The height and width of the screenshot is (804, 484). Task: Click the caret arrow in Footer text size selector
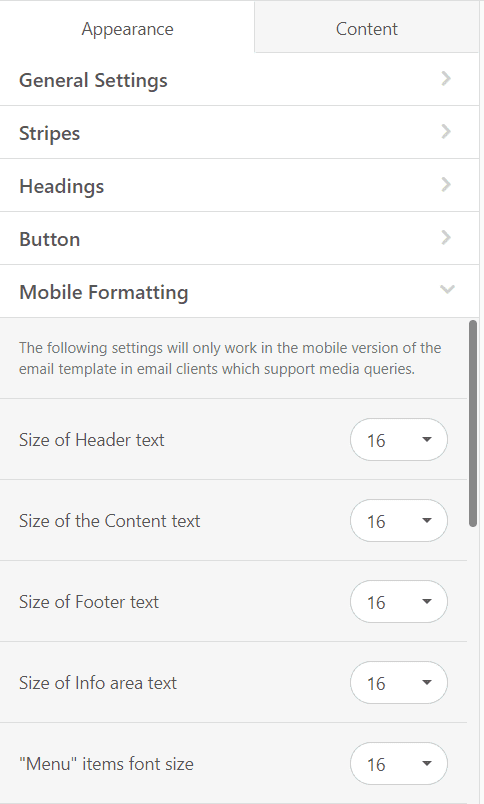pos(427,601)
